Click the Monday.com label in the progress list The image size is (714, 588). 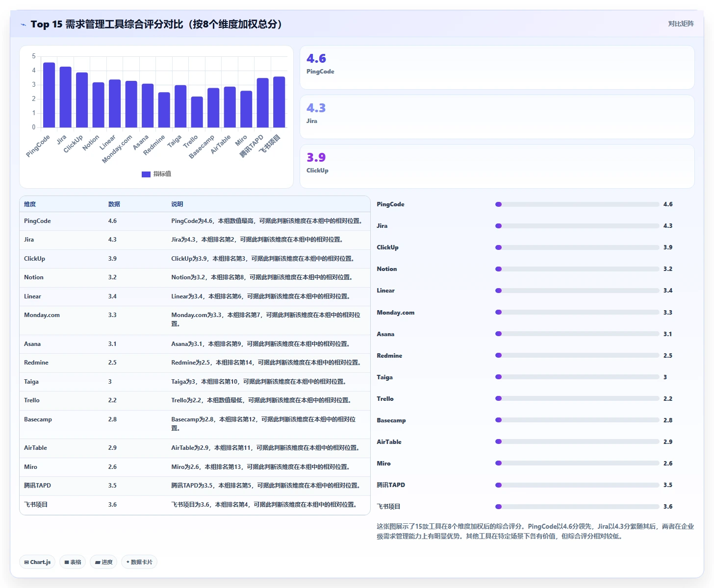click(395, 313)
